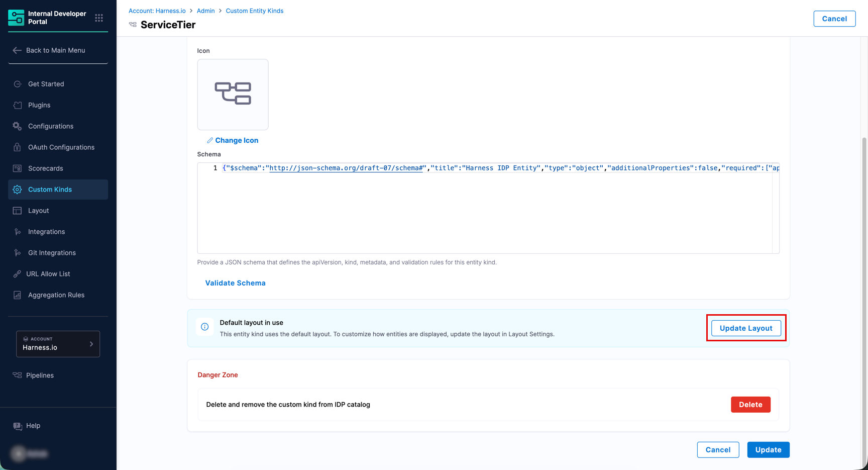Click the Scorecards sidebar icon
The height and width of the screenshot is (470, 868).
18,168
